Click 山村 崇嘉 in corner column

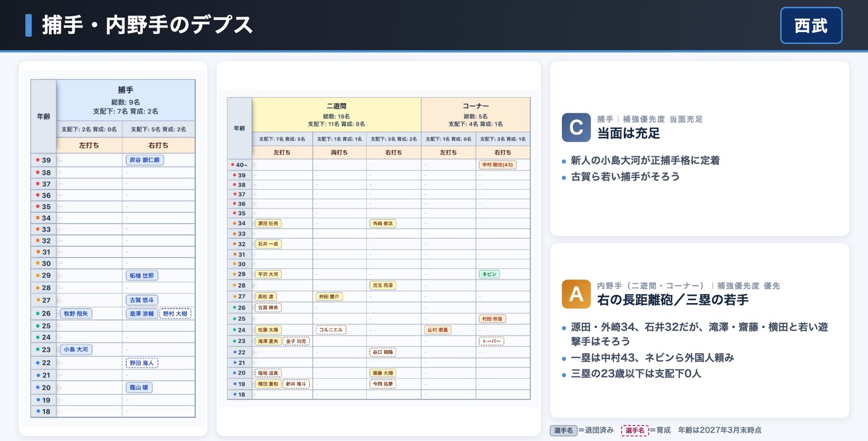(x=438, y=330)
